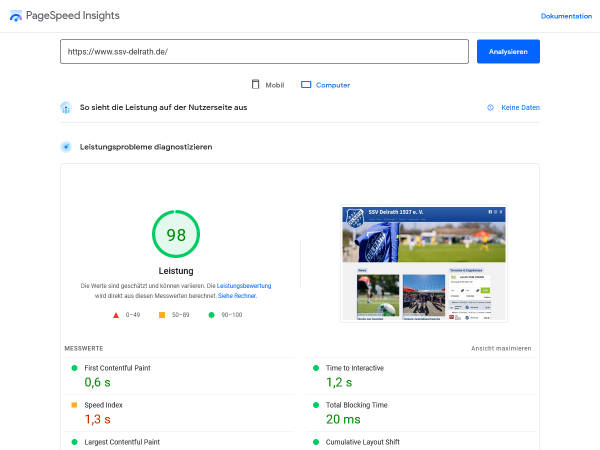
Task: Click Ansicht maximieren to expand metrics
Action: 501,348
